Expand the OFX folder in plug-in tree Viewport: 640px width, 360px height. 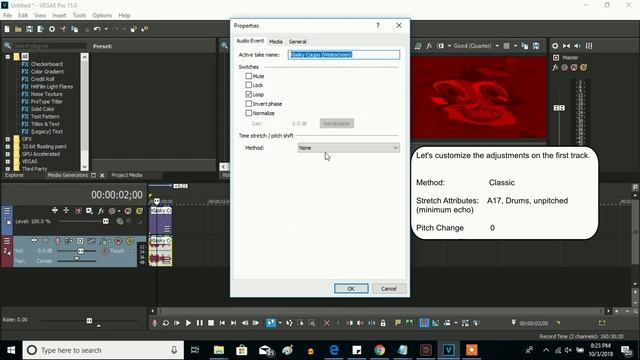8,139
